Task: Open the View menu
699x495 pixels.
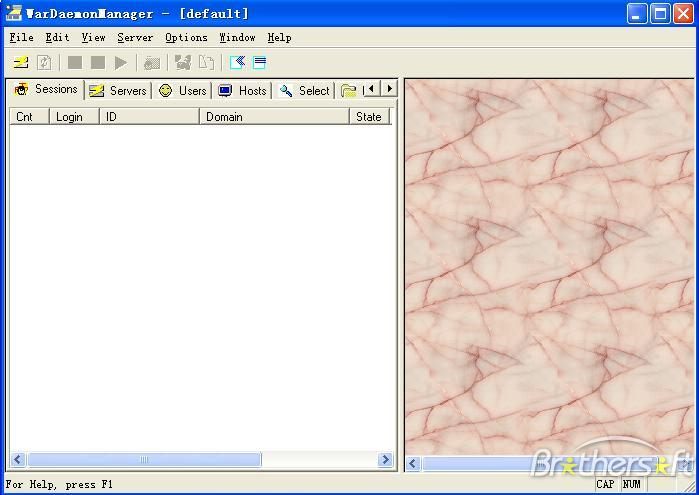Action: 94,37
